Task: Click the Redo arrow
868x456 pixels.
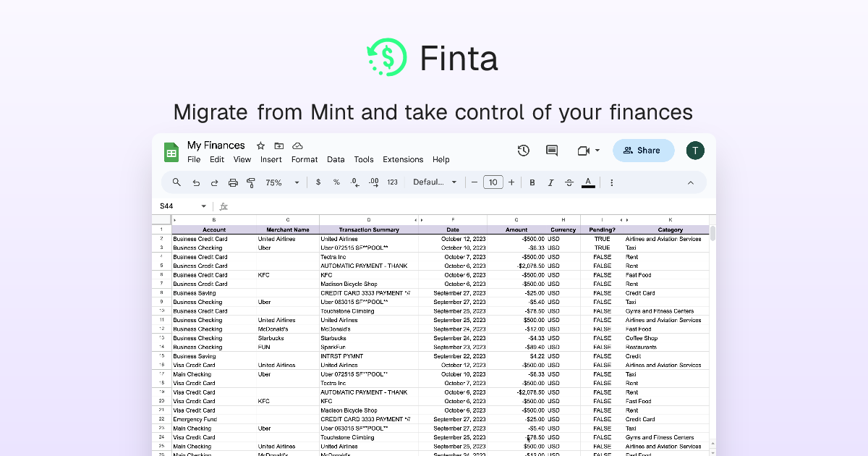Action: (x=214, y=182)
